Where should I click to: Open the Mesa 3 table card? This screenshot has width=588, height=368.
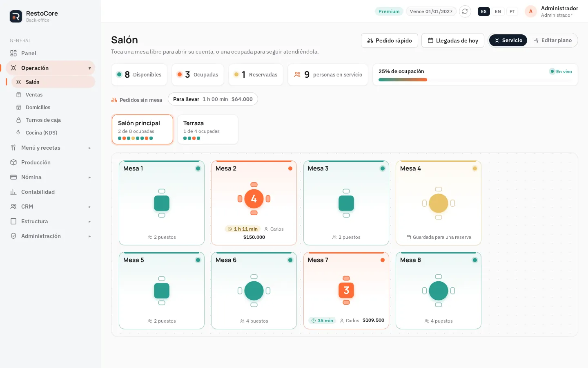pyautogui.click(x=346, y=203)
